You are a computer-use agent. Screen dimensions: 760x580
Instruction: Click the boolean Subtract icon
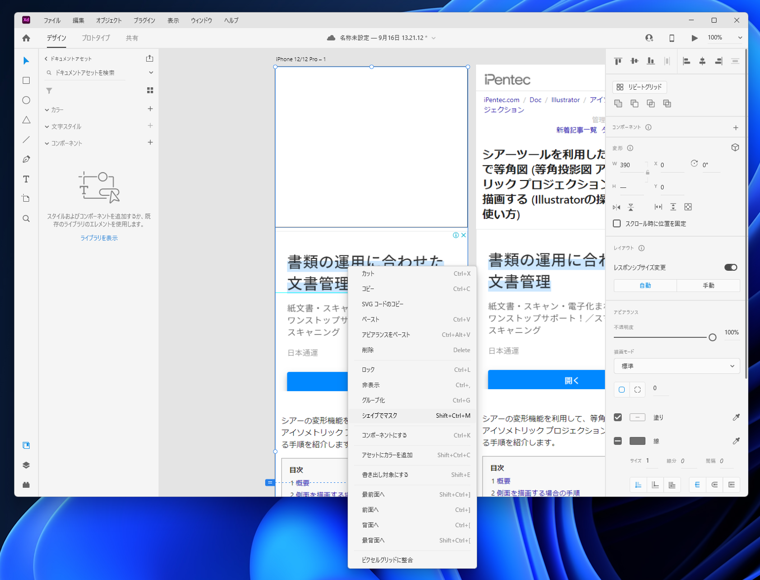pyautogui.click(x=634, y=103)
